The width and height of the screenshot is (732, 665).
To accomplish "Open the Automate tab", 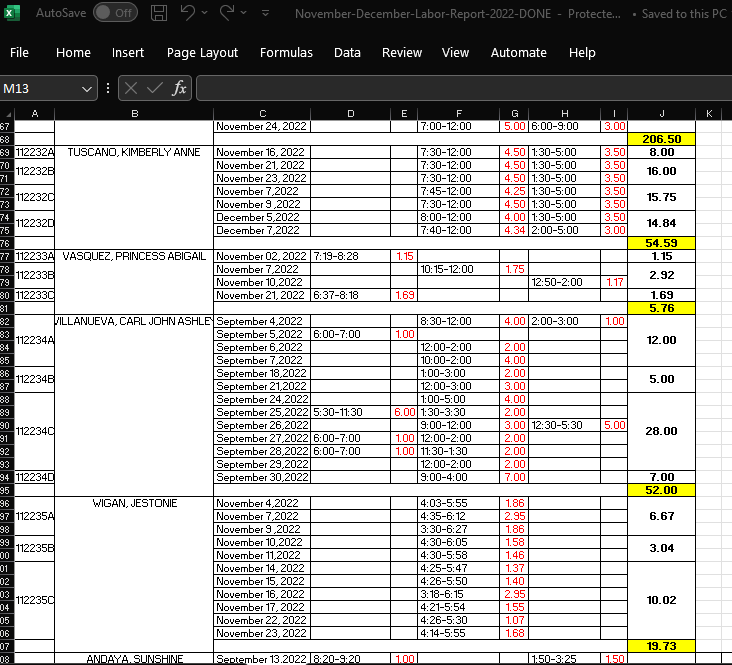I will click(519, 52).
